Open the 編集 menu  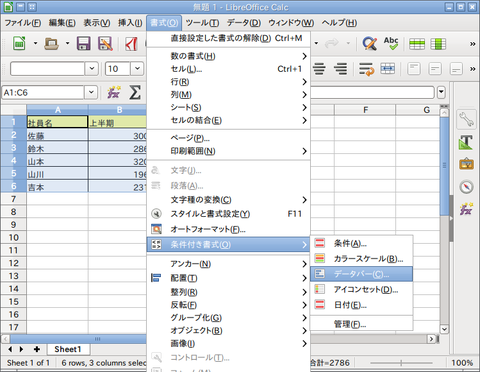pyautogui.click(x=62, y=23)
